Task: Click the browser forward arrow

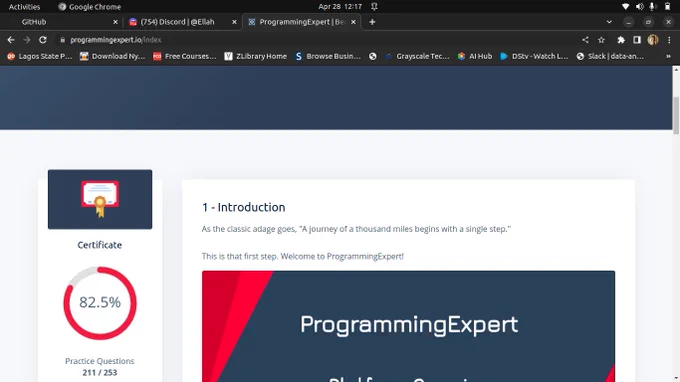Action: pos(27,40)
